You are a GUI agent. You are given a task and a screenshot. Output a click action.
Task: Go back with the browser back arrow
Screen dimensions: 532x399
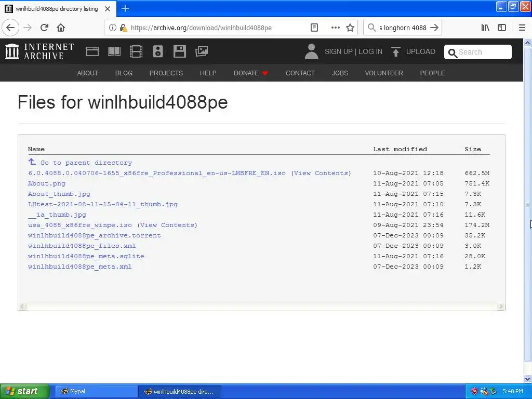(x=10, y=28)
